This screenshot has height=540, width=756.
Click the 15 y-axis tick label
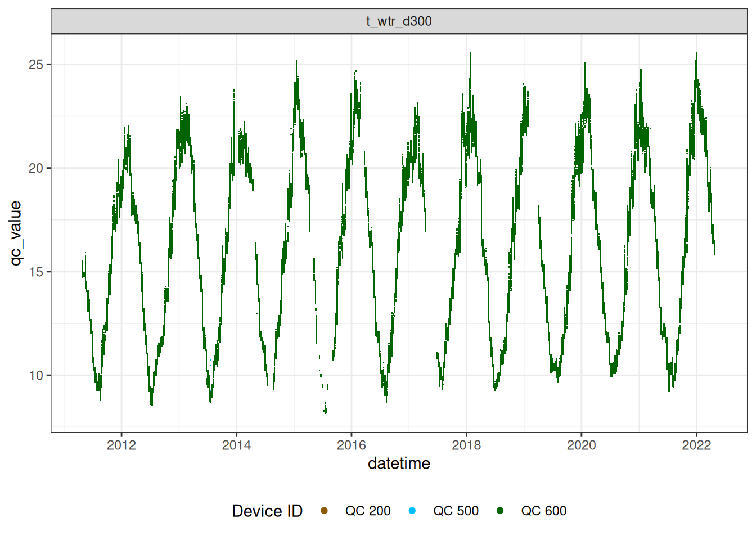[x=36, y=272]
